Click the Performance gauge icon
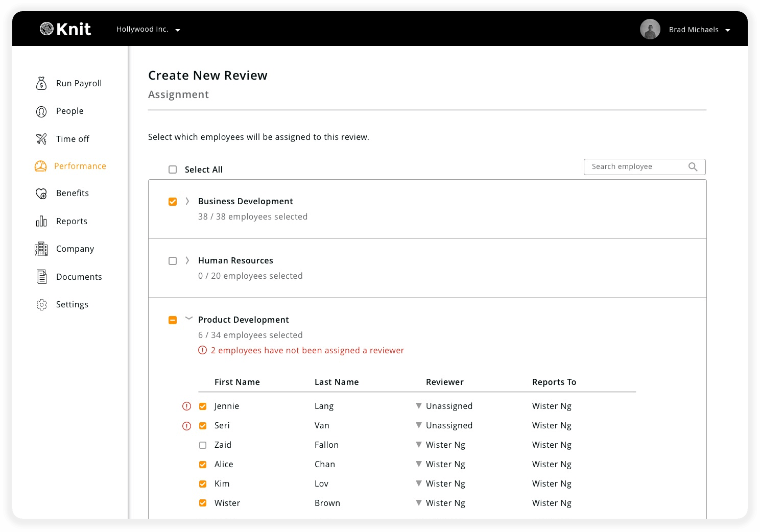The height and width of the screenshot is (532, 760). click(x=41, y=166)
